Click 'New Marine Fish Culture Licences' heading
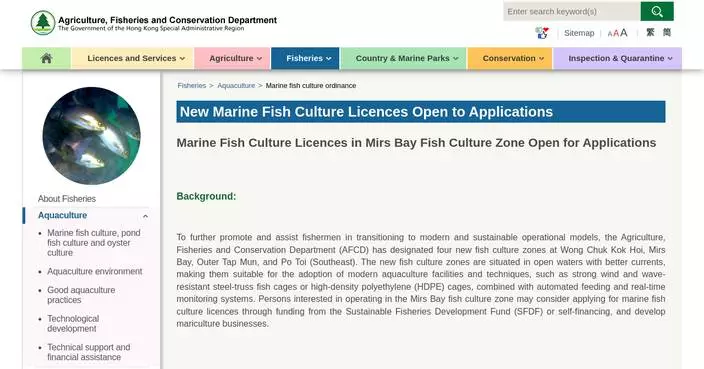This screenshot has height=369, width=704. coord(366,112)
